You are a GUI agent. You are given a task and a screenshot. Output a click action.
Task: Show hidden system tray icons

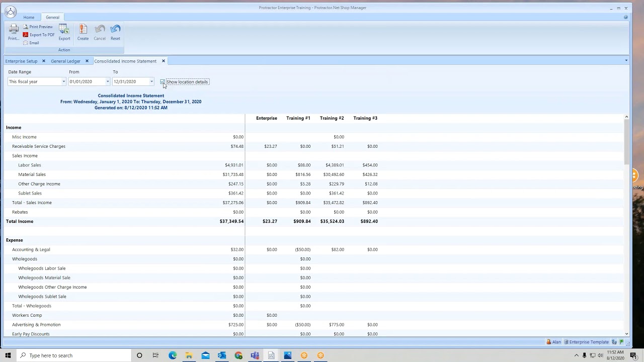pyautogui.click(x=576, y=355)
